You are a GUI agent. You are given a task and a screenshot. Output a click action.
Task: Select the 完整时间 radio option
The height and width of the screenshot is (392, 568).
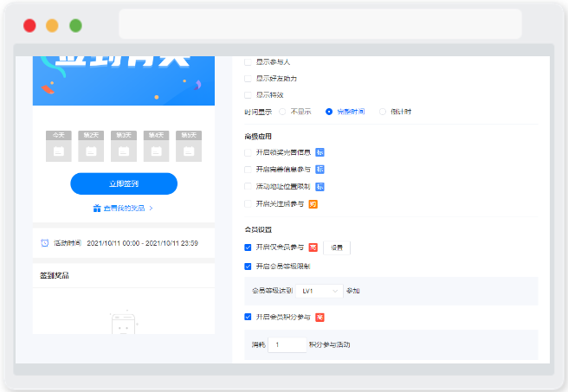pos(329,112)
